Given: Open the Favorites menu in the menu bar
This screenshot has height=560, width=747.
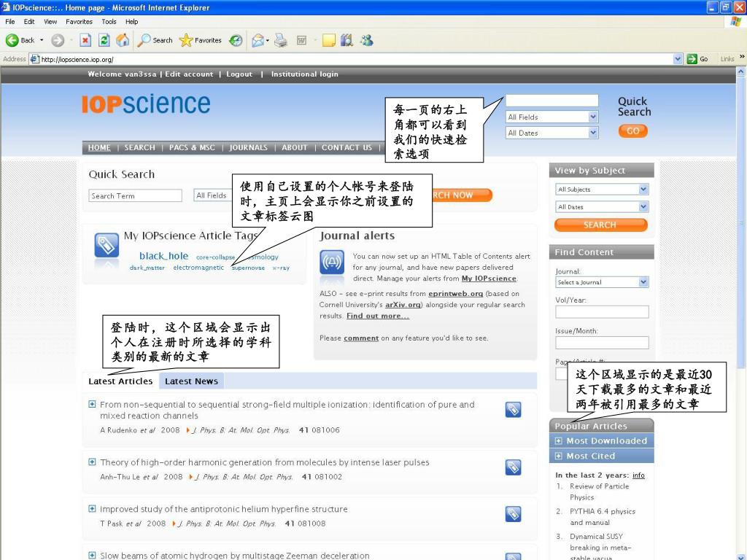Looking at the screenshot, I should (79, 21).
